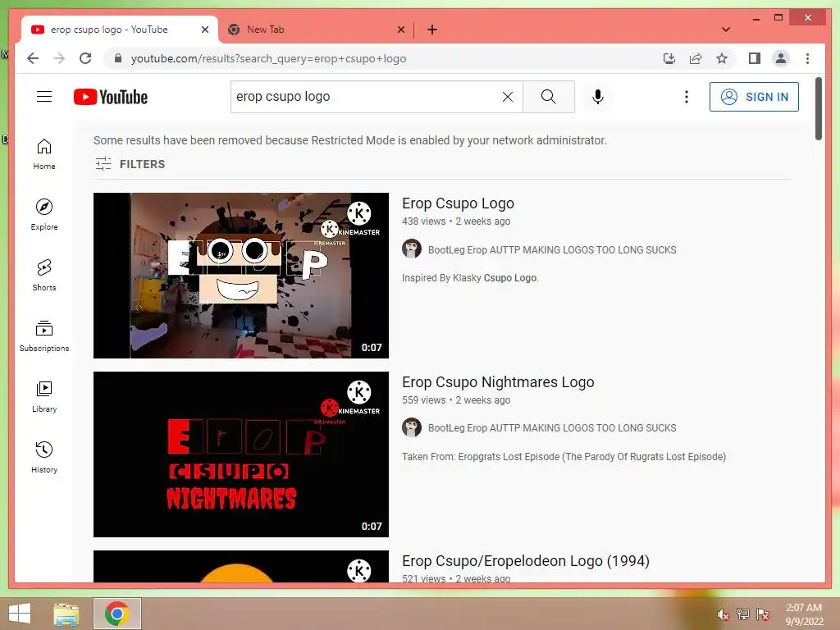The height and width of the screenshot is (630, 840).
Task: Open Shorts in the sidebar
Action: 44,276
